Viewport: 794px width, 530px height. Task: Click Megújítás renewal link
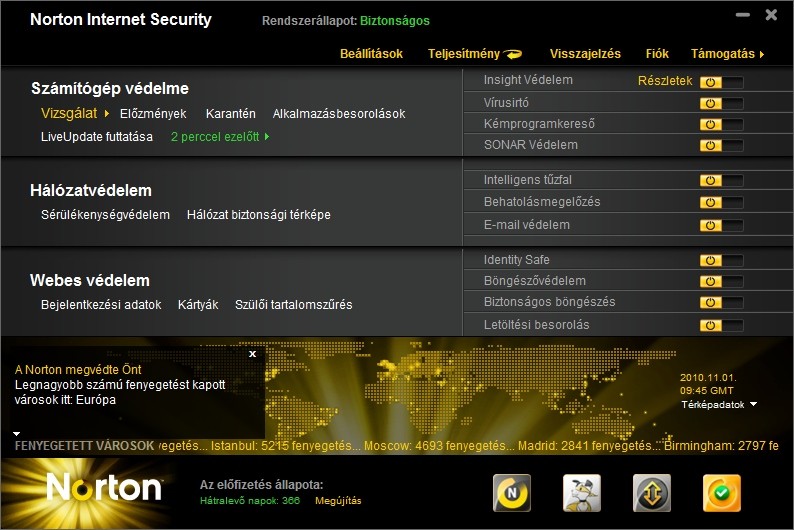(338, 501)
